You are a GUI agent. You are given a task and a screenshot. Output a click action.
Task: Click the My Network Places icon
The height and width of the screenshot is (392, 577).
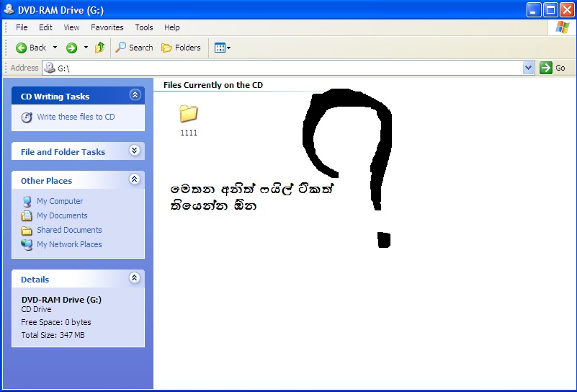point(27,244)
